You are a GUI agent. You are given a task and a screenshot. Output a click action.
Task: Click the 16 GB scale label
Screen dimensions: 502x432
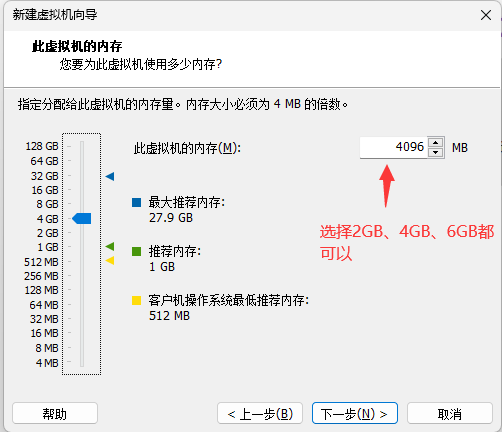click(x=45, y=190)
